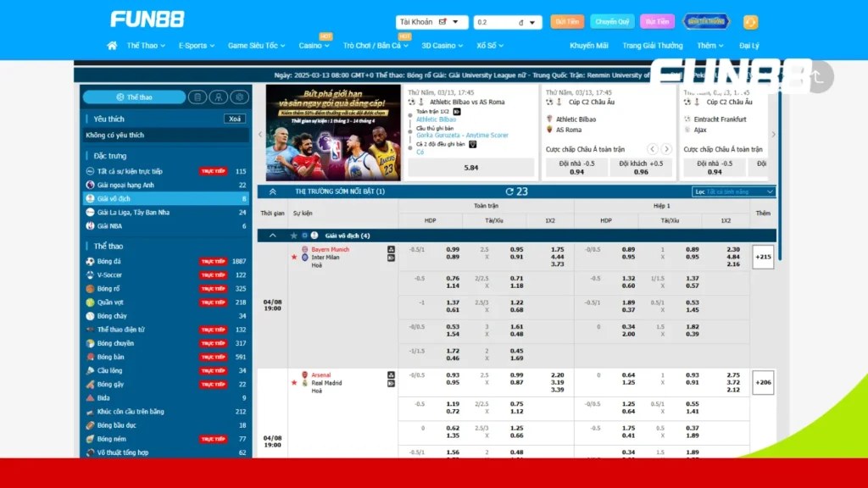The image size is (868, 488).
Task: Open the orange profile icon in header
Action: (x=750, y=21)
